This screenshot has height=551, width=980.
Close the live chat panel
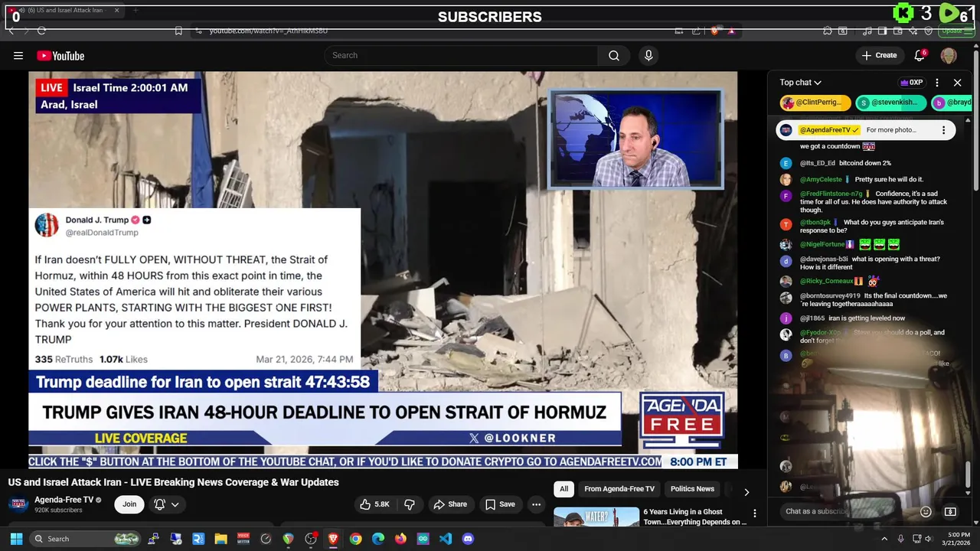(x=957, y=83)
